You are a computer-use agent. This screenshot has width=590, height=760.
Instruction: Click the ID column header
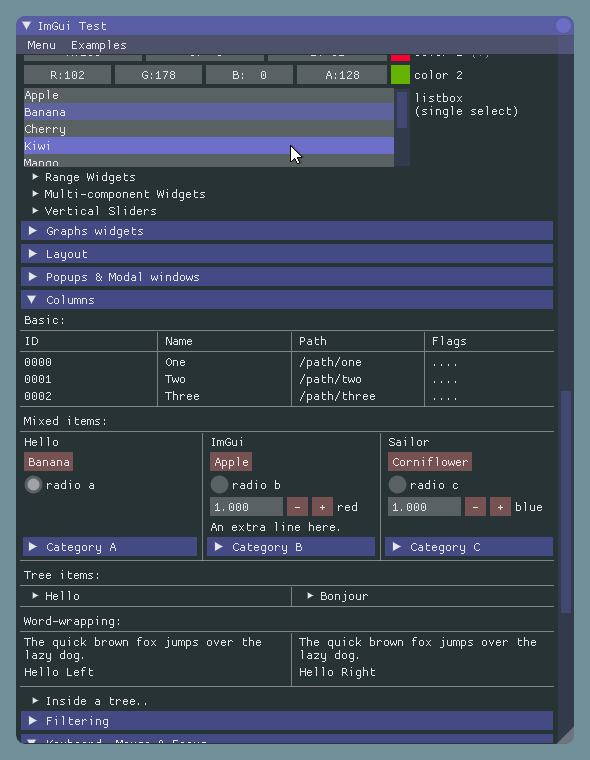click(x=32, y=341)
